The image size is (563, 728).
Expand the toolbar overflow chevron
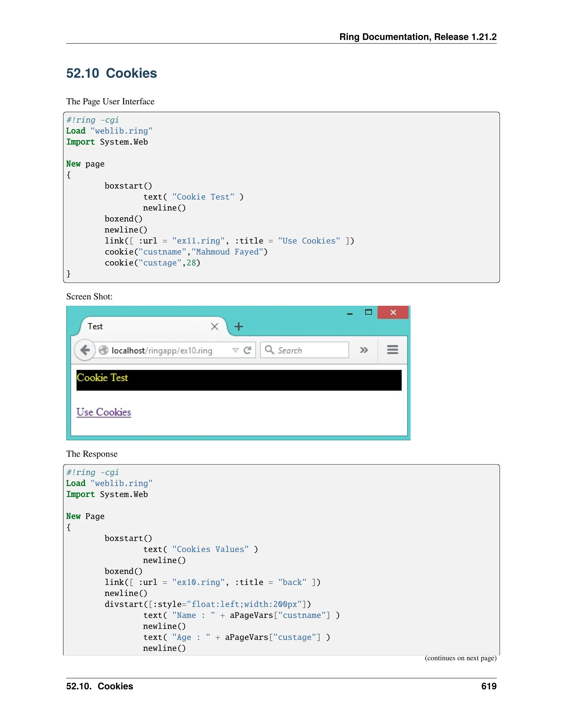tap(363, 350)
